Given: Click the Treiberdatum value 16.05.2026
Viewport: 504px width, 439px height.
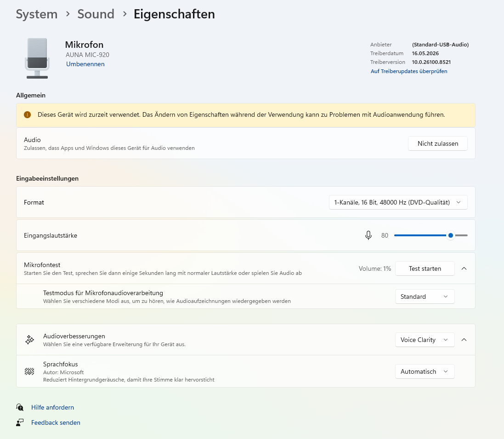Looking at the screenshot, I should click(425, 53).
